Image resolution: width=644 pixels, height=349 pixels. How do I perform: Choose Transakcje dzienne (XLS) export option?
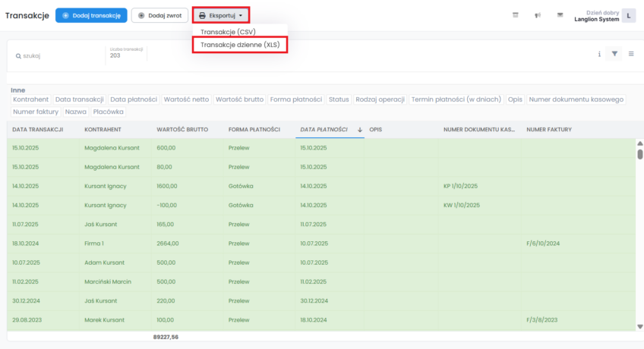(x=239, y=45)
